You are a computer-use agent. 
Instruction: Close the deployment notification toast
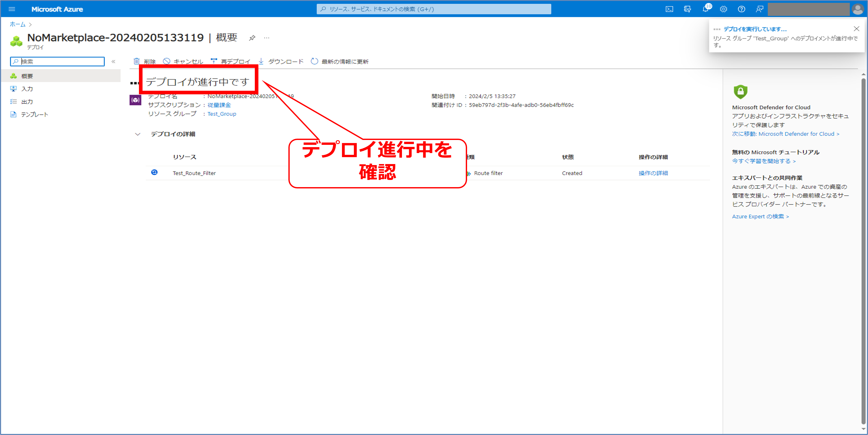[856, 29]
